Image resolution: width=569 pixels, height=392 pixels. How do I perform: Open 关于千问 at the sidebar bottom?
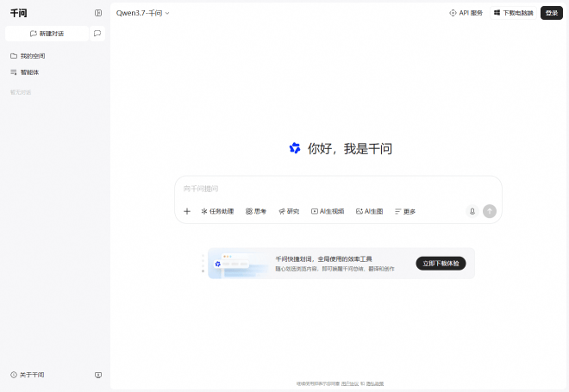[x=28, y=375]
